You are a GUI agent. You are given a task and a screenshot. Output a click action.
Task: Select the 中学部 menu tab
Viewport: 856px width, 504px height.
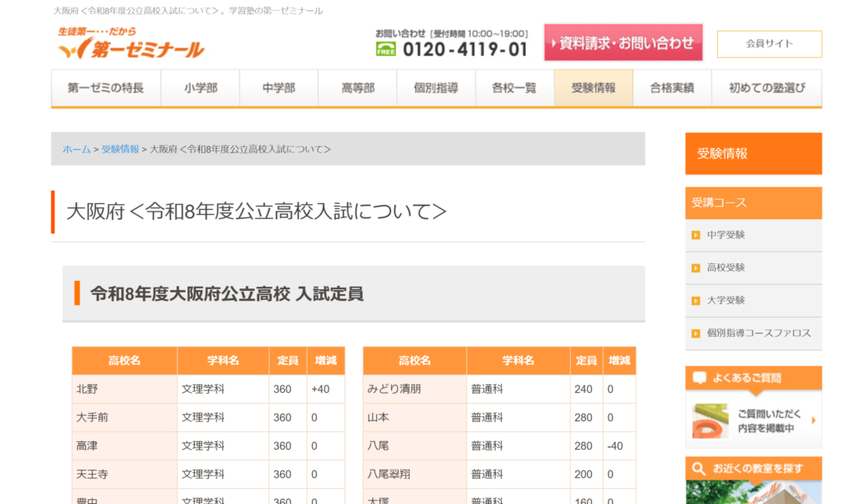tap(279, 88)
